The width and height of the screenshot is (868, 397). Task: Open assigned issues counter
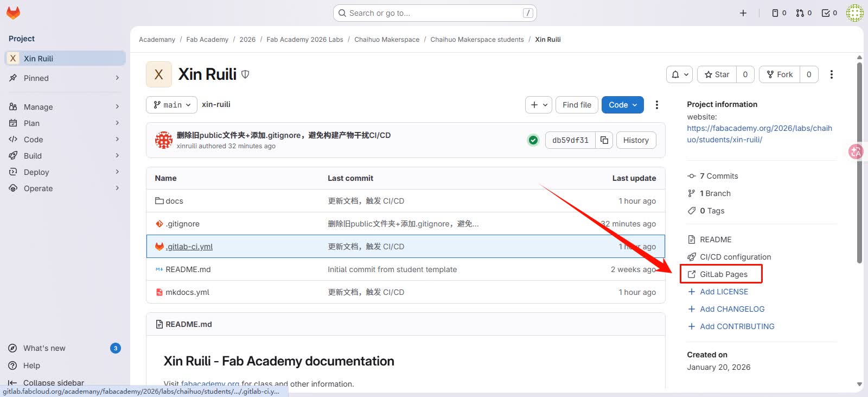click(x=779, y=13)
